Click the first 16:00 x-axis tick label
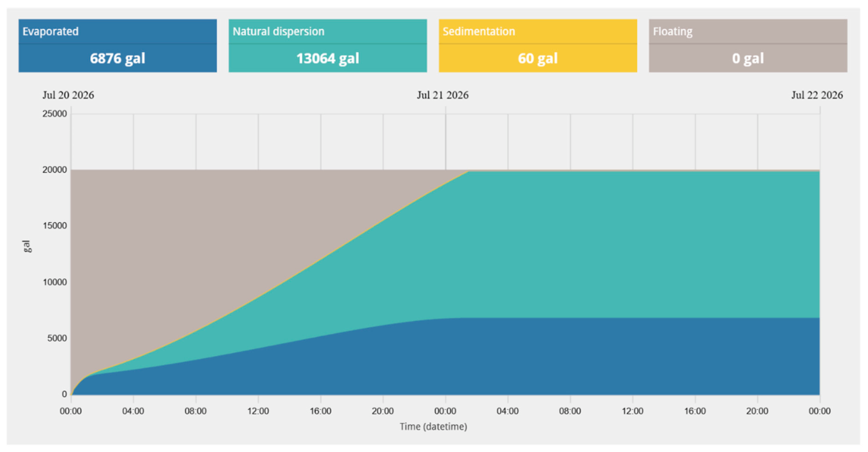868x452 pixels. [320, 411]
